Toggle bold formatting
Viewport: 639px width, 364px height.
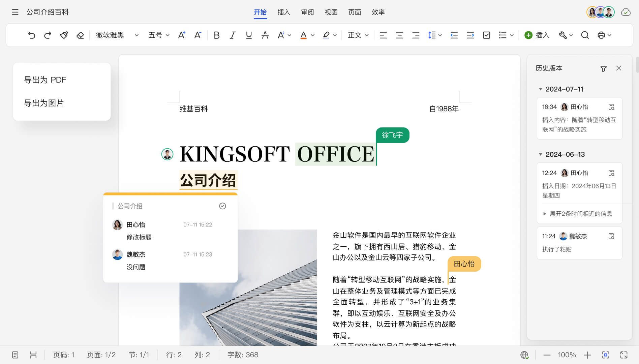(216, 35)
